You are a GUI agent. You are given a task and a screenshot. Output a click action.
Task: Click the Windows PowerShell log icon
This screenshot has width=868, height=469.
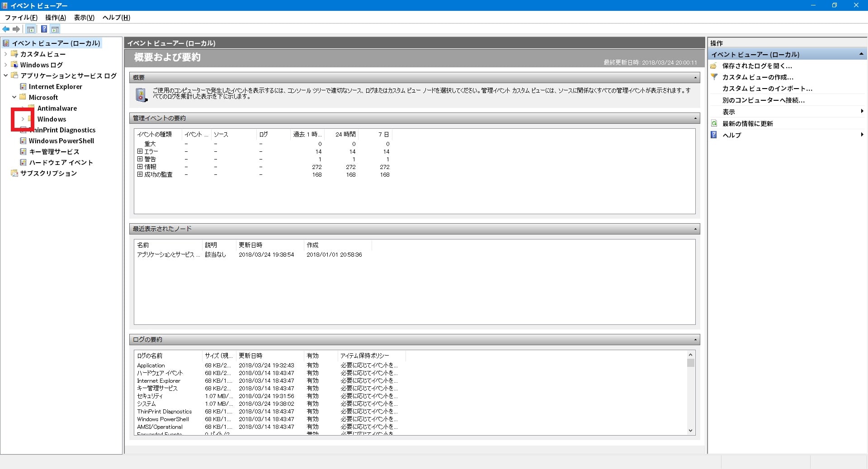coord(23,141)
